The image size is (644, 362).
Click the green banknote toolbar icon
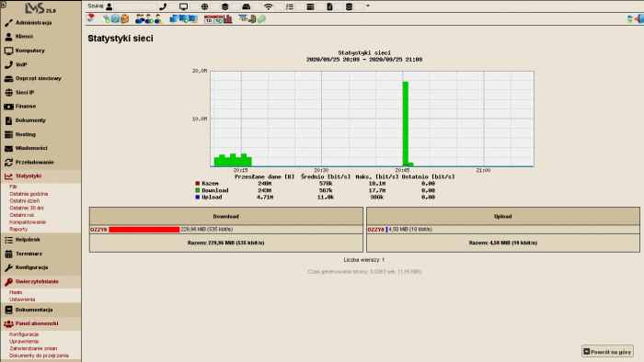261,19
